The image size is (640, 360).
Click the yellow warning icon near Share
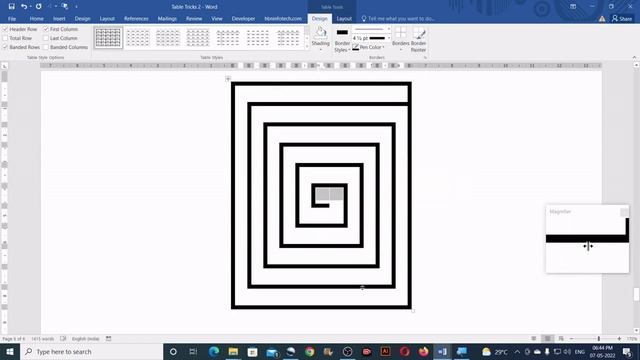(x=602, y=19)
